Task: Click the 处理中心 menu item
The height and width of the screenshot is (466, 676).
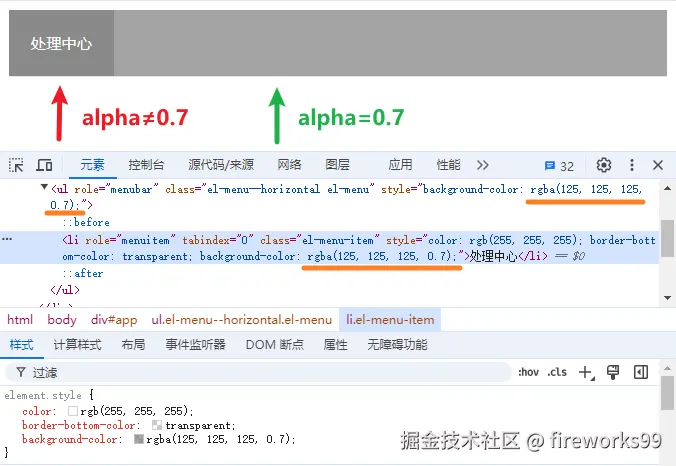Action: click(x=61, y=44)
